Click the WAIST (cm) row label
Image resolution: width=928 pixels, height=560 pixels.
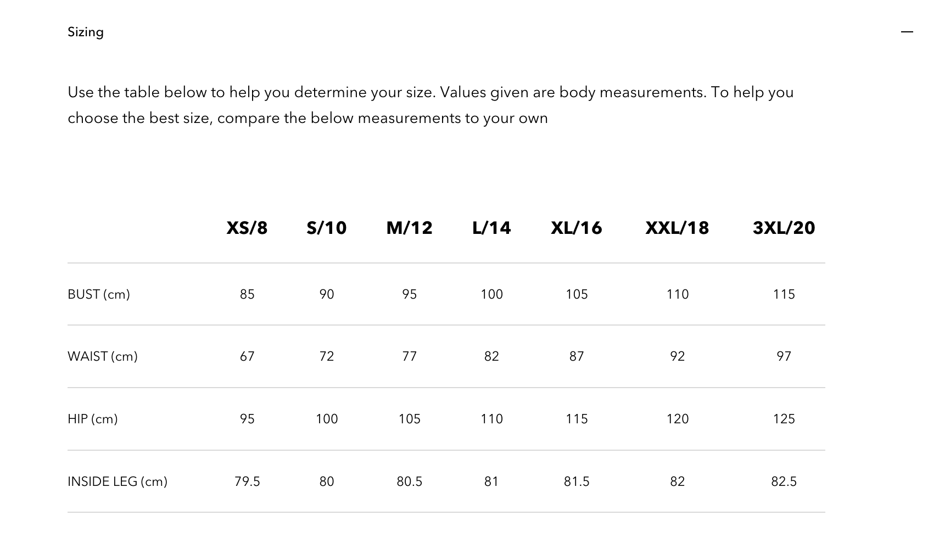click(103, 356)
